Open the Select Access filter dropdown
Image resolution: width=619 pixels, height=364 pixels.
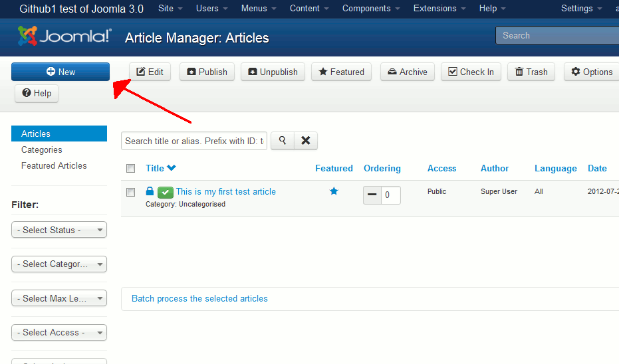click(59, 333)
